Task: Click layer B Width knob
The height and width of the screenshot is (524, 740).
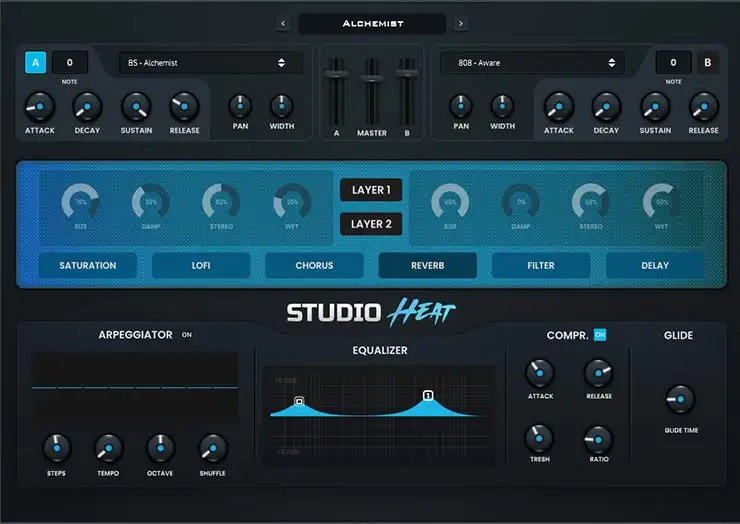Action: click(503, 106)
